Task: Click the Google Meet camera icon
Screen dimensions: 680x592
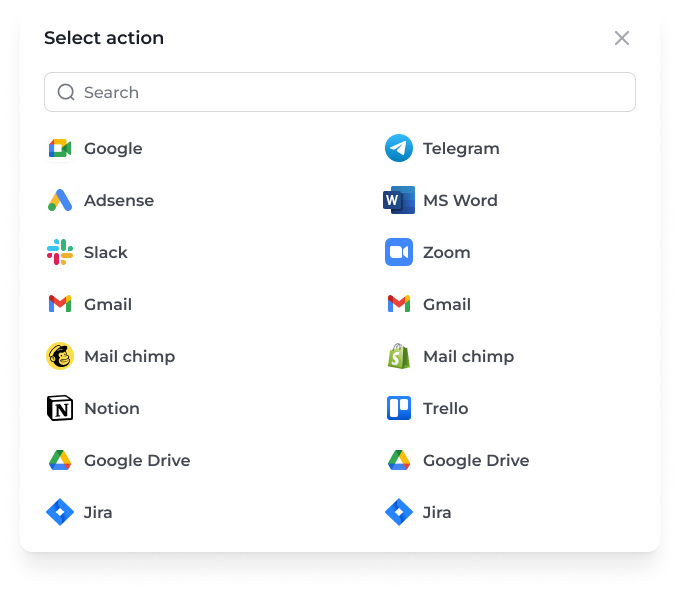Action: pyautogui.click(x=60, y=148)
